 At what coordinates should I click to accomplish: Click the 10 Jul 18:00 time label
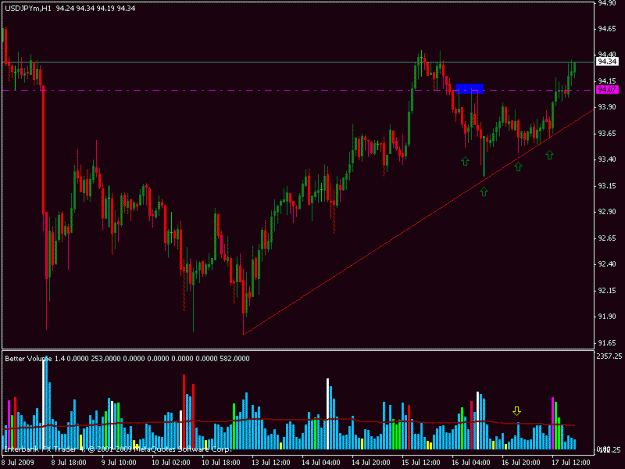(221, 463)
